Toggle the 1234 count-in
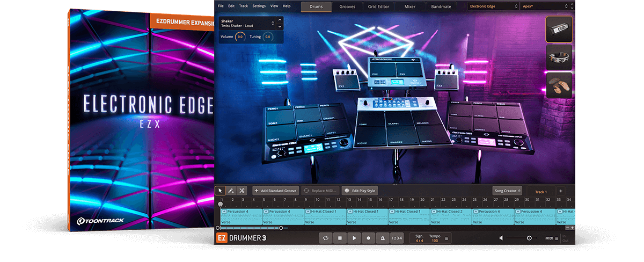This screenshot has height=262, width=644. click(396, 238)
